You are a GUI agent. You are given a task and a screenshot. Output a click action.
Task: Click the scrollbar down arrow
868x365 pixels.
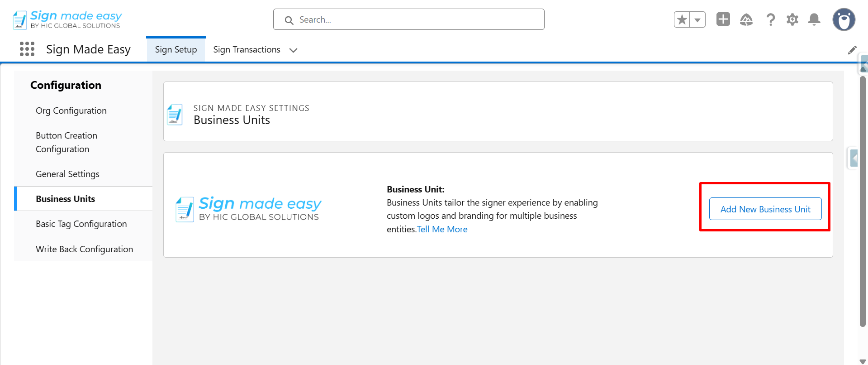(862, 361)
